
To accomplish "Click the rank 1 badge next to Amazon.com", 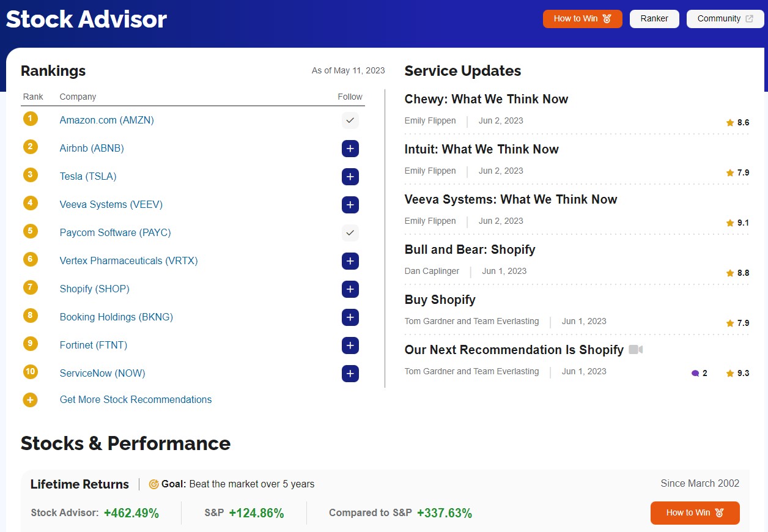I will pyautogui.click(x=30, y=119).
